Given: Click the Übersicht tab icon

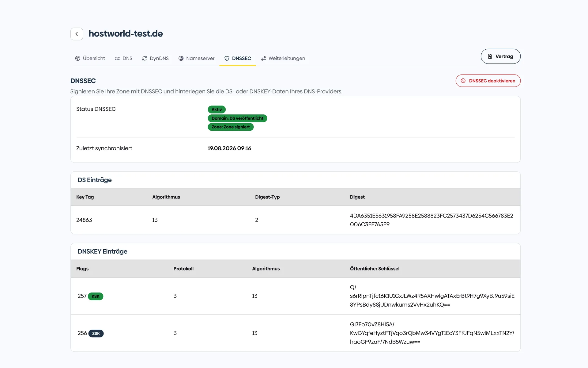Looking at the screenshot, I should 78,58.
